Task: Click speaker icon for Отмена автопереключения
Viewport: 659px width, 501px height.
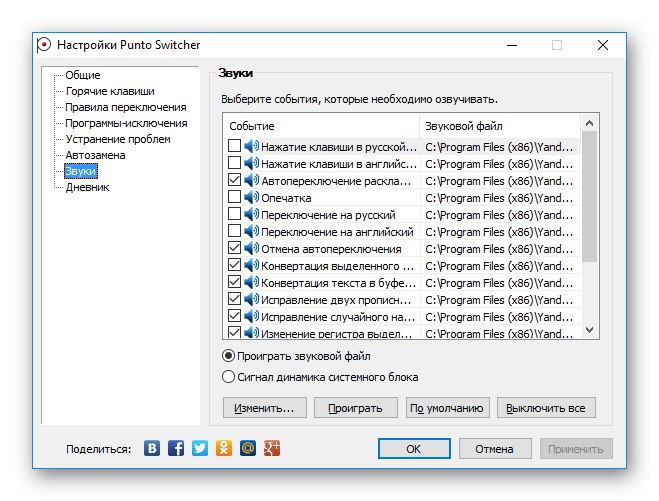Action: (x=251, y=248)
